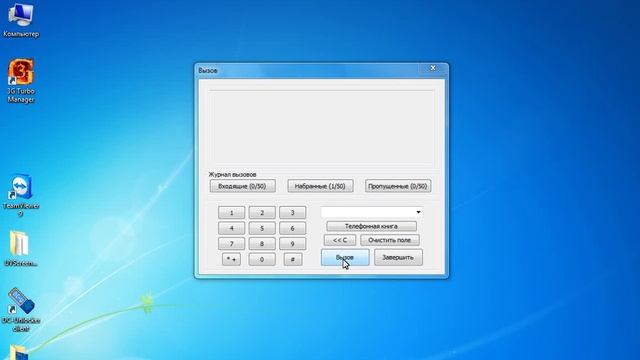Screen dimensions: 640x360
Task: Open the Набранные (1/50) call log
Action: tap(320, 186)
